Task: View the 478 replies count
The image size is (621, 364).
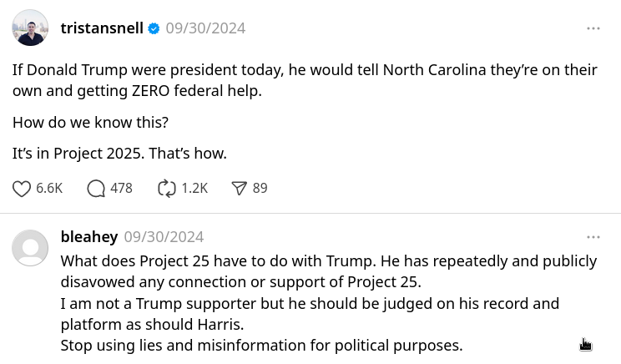Action: pyautogui.click(x=121, y=189)
